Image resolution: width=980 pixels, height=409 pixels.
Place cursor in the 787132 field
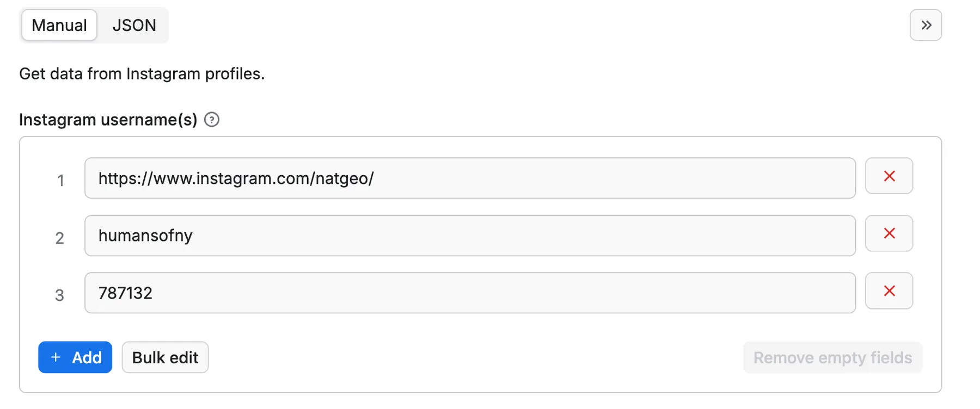[469, 293]
